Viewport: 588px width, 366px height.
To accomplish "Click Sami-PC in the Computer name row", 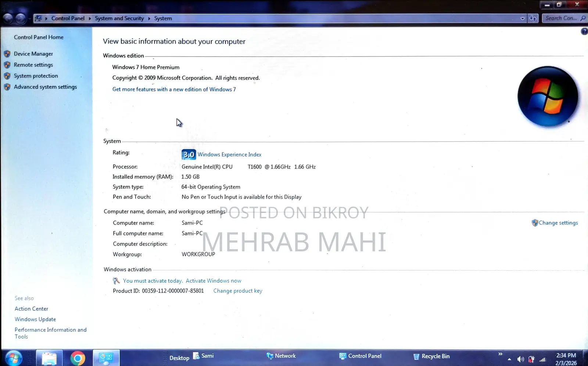I will coord(192,223).
